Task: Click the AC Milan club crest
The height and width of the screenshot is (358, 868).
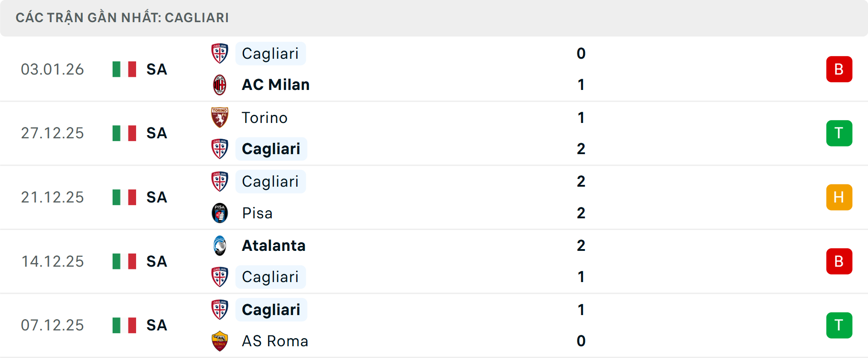Action: (x=220, y=85)
